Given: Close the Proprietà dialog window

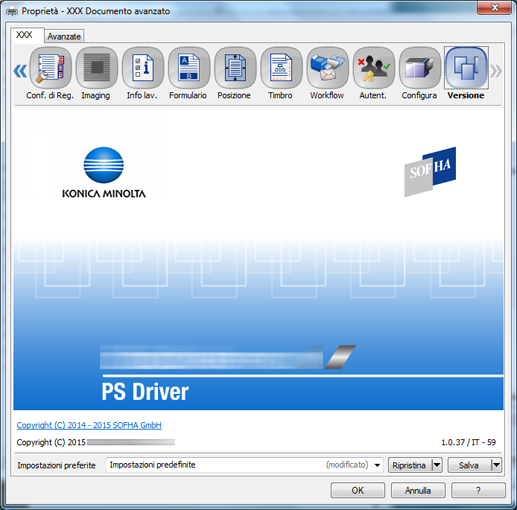Looking at the screenshot, I should tap(495, 8).
